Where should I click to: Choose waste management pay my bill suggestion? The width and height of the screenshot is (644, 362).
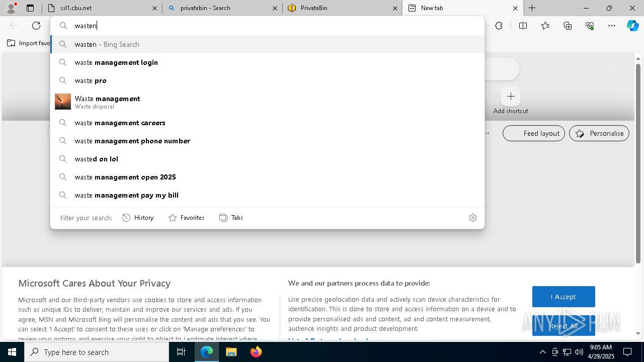pos(267,195)
